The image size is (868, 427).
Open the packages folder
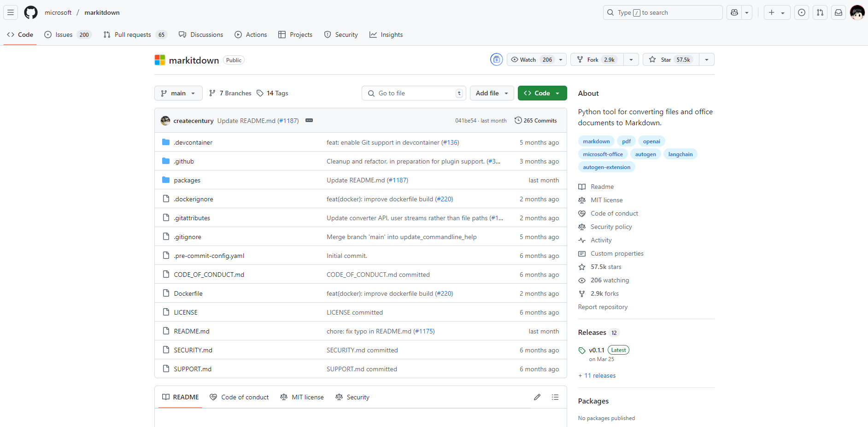pos(187,180)
